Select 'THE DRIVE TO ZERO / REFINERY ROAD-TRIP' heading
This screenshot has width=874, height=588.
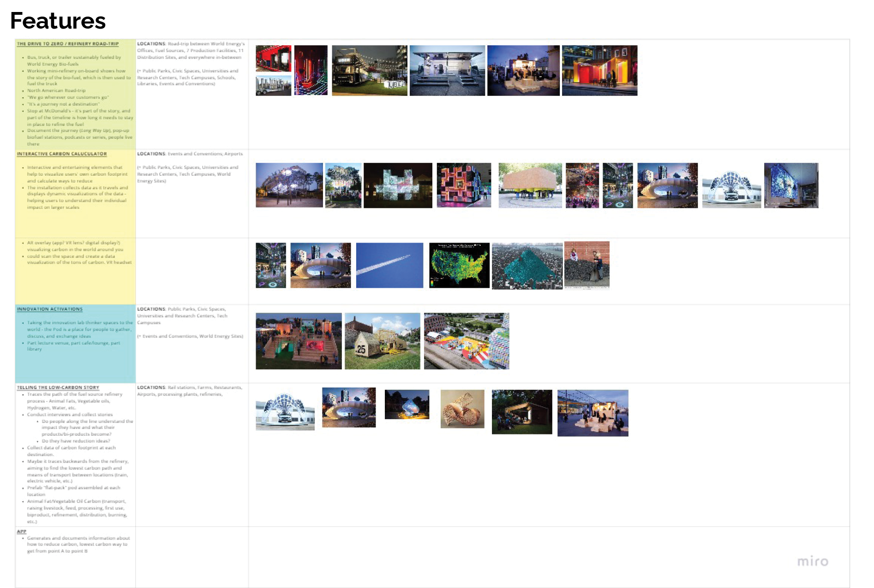pyautogui.click(x=68, y=44)
